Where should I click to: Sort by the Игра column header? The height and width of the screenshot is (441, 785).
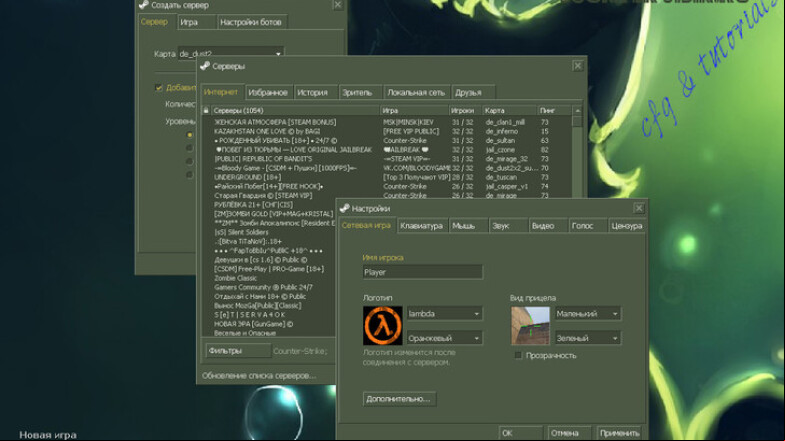pyautogui.click(x=414, y=111)
